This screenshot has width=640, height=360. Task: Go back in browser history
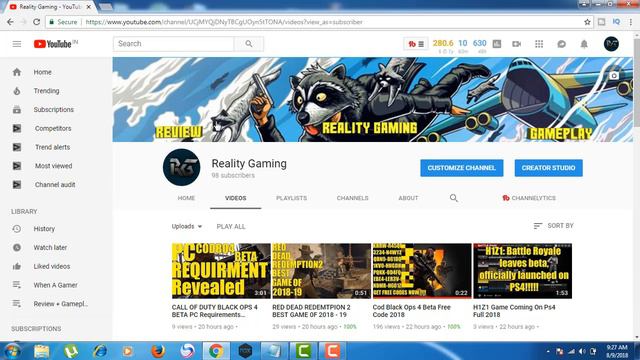click(10, 22)
